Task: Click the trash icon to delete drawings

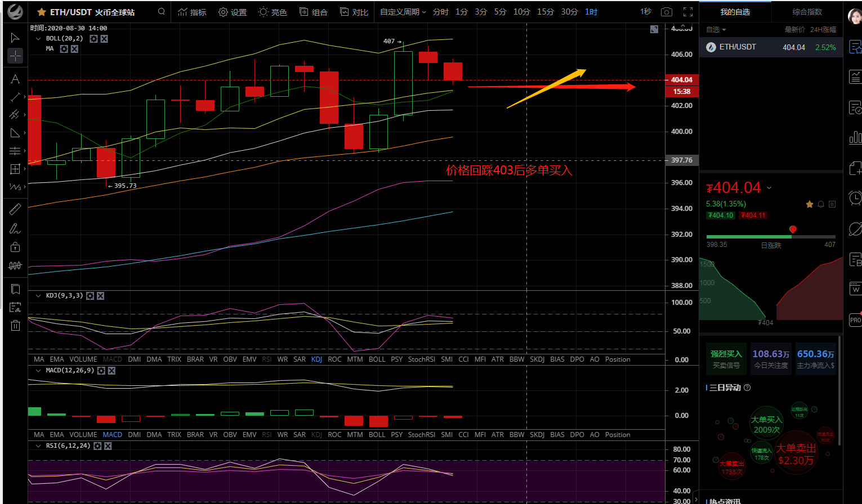Action: click(x=15, y=325)
